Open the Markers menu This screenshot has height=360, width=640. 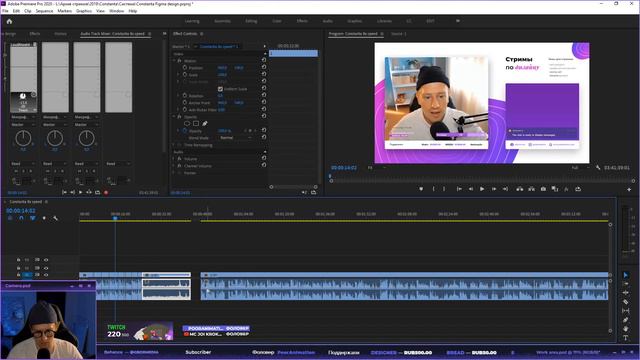(x=64, y=11)
